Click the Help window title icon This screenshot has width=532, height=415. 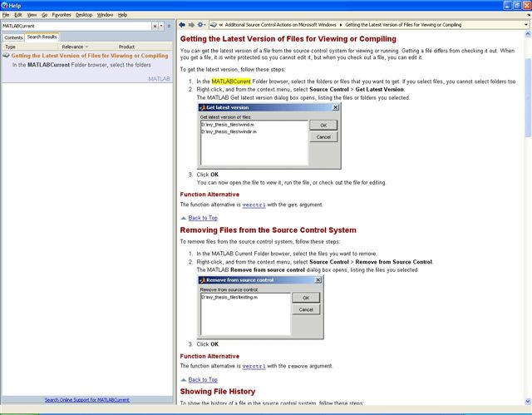tap(4, 5)
